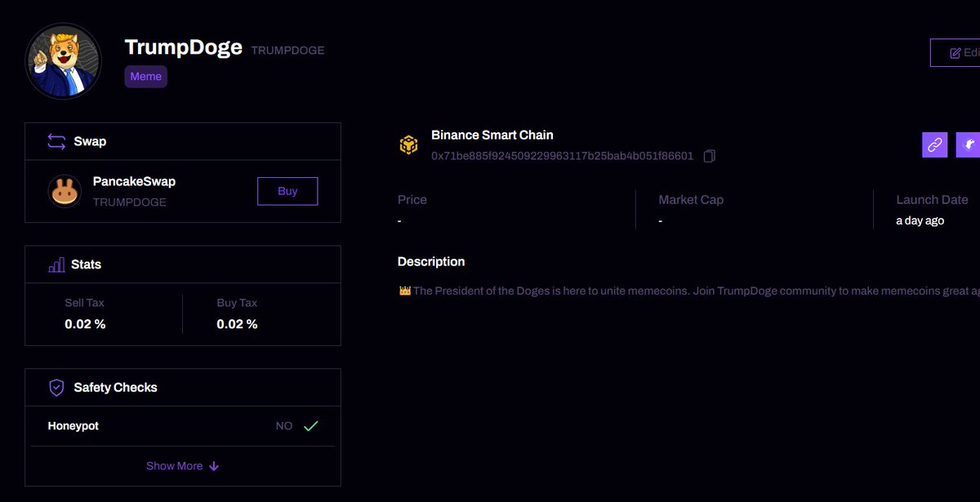Click the Edit button
Viewport: 980px width, 502px height.
pyautogui.click(x=955, y=52)
